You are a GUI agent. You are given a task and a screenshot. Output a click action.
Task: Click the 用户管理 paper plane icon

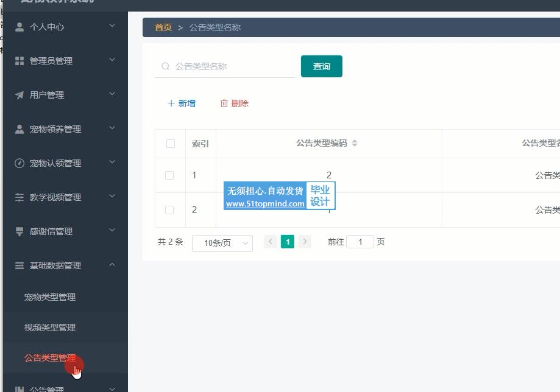tap(19, 95)
